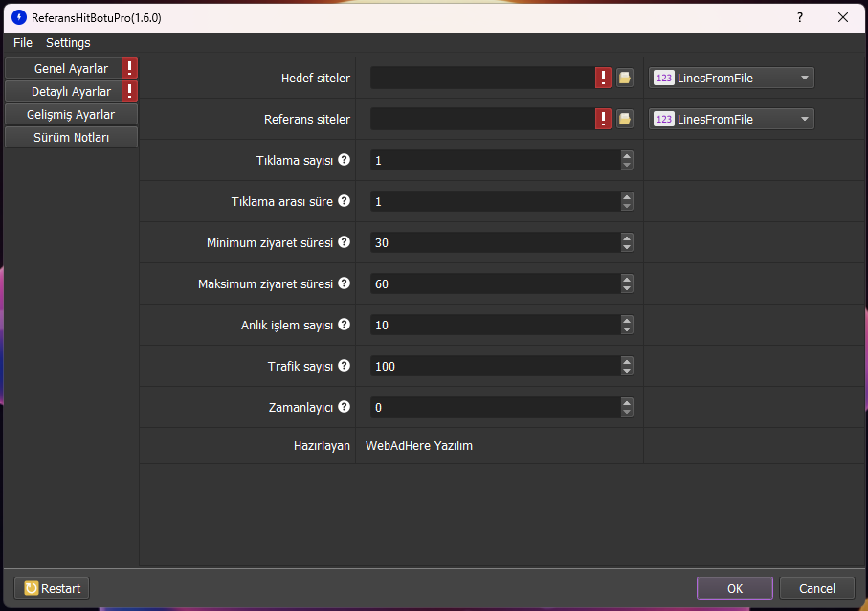This screenshot has width=868, height=611.
Task: Open the LinesFromFile dropdown for Referans siteler
Action: pos(732,120)
